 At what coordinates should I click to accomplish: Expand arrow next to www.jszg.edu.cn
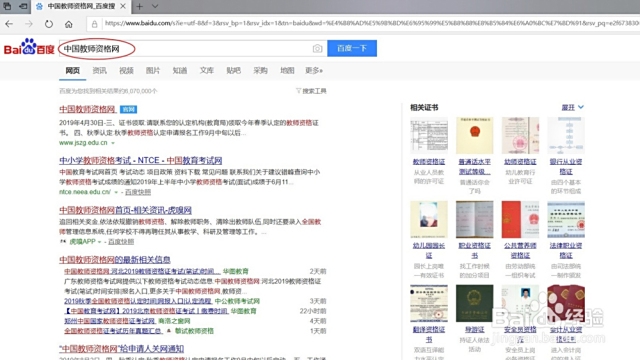pyautogui.click(x=113, y=143)
